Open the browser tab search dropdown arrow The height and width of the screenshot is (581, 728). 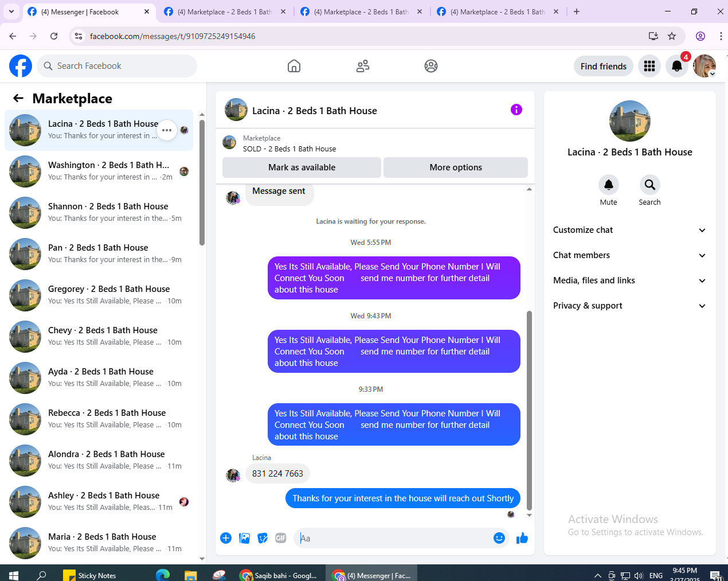click(x=11, y=11)
